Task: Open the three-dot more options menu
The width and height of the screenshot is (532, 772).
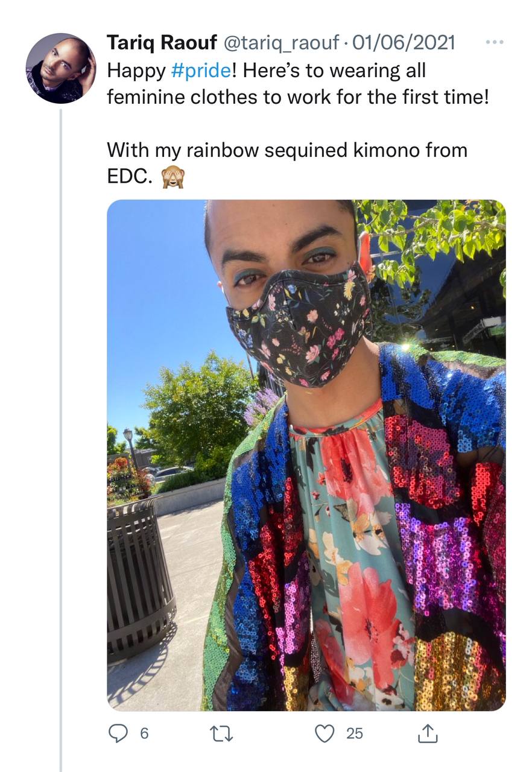Action: click(494, 43)
